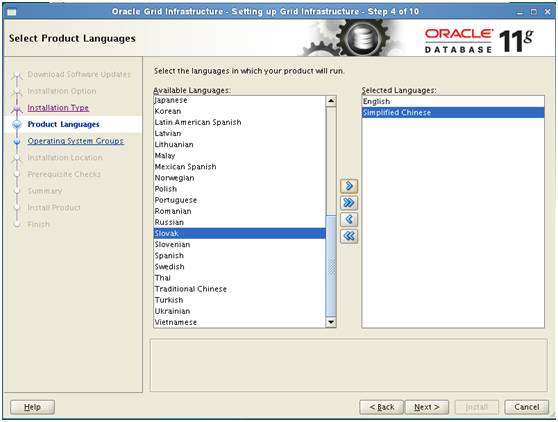Image resolution: width=558 pixels, height=422 pixels.
Task: Open the Operating System Groups step
Action: tap(75, 141)
